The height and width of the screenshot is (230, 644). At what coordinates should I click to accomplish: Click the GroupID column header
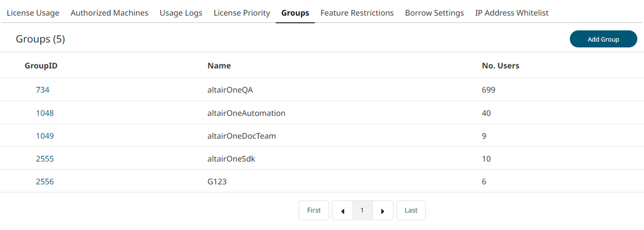tap(41, 66)
